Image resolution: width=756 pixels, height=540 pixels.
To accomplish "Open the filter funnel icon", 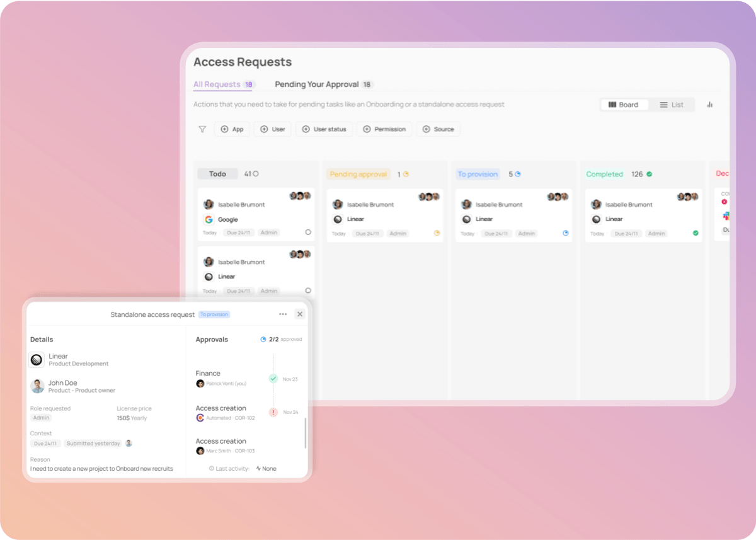I will point(202,129).
